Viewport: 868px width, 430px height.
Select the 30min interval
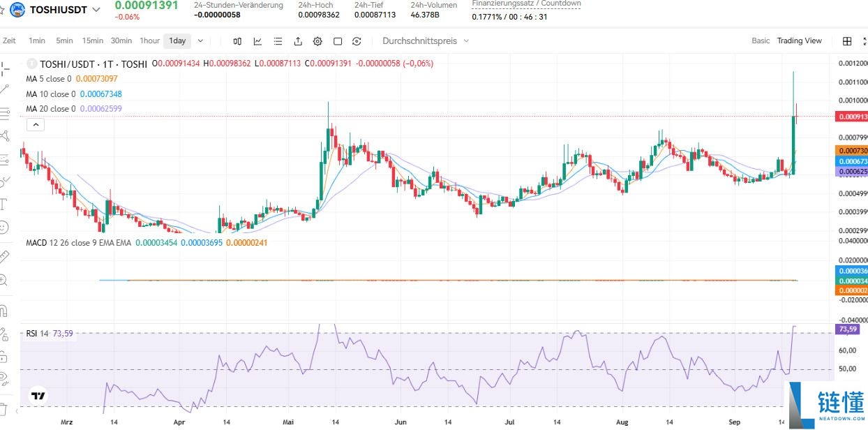(x=121, y=40)
